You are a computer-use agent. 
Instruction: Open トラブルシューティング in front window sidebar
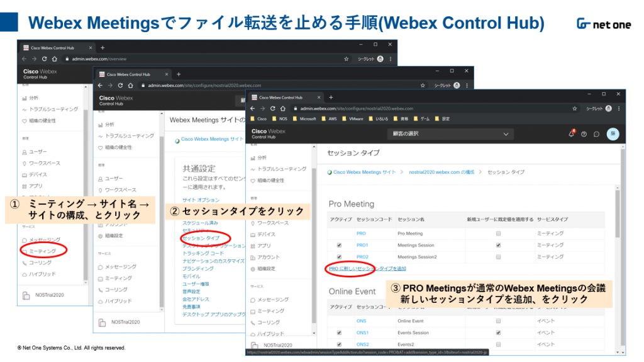pyautogui.click(x=278, y=169)
